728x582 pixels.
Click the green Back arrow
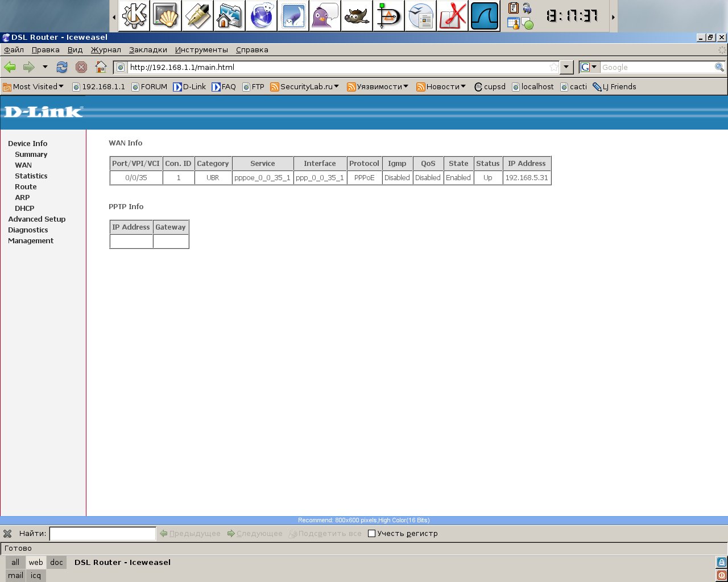pos(10,67)
